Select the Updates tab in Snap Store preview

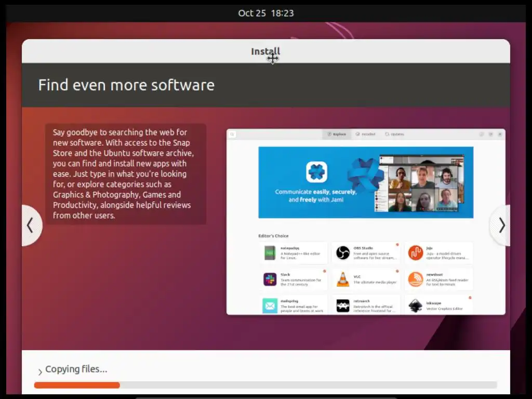(395, 135)
